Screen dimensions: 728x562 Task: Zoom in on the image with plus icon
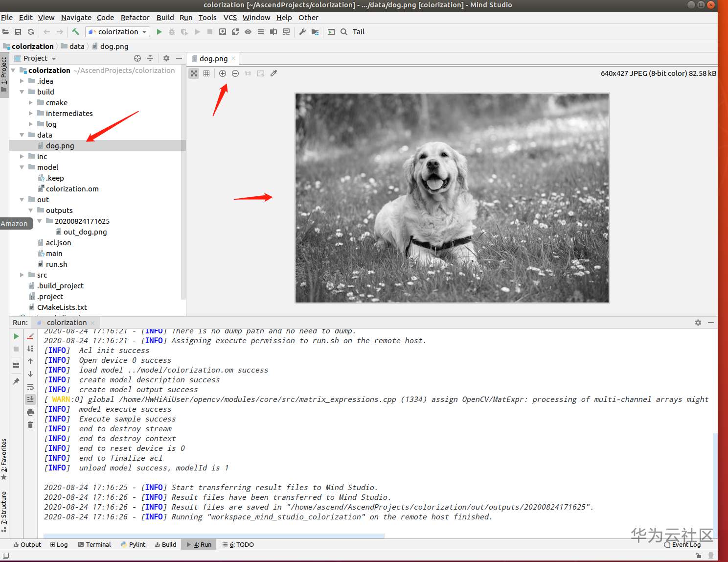[x=223, y=73]
